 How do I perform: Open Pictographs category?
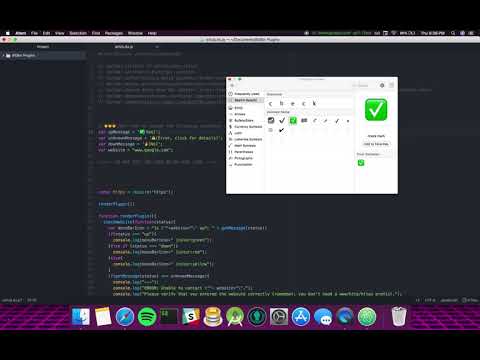pos(245,158)
